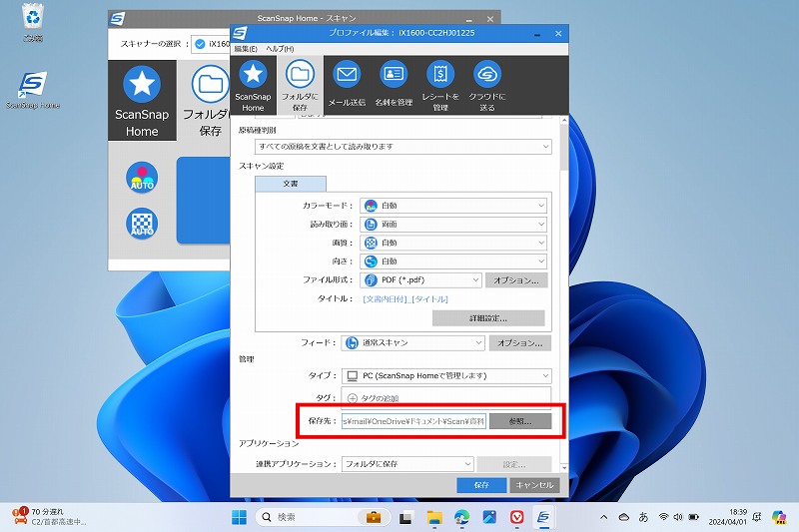The image size is (799, 532).
Task: Click the Windows Start button on taskbar
Action: tap(241, 517)
